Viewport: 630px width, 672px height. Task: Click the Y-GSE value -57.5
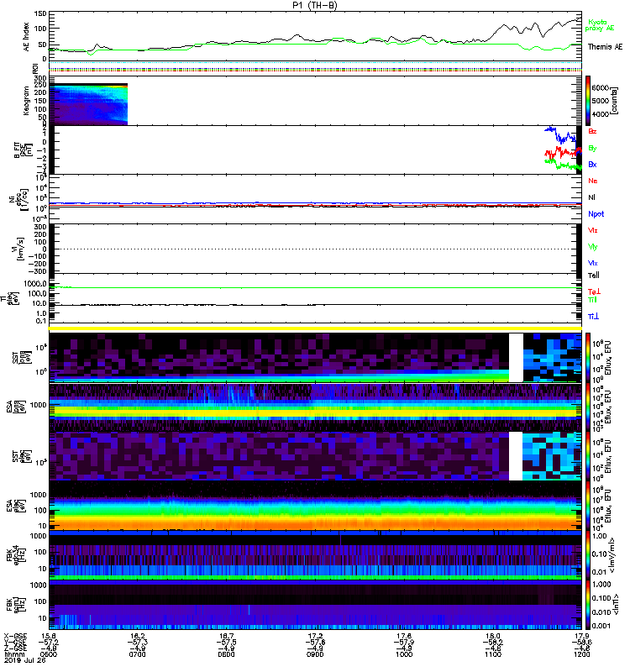pyautogui.click(x=226, y=643)
